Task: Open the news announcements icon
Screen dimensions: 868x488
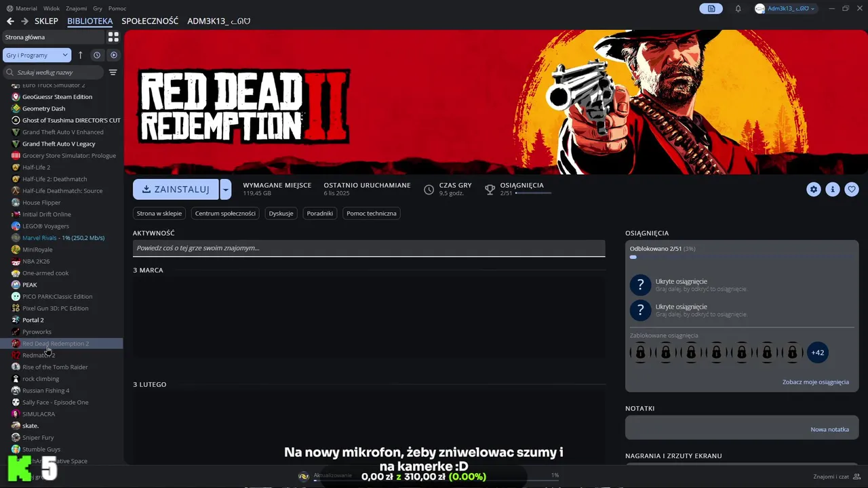Action: [x=711, y=9]
